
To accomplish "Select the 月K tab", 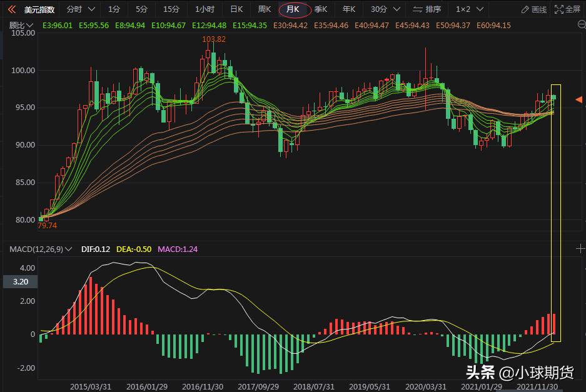I will pyautogui.click(x=293, y=9).
